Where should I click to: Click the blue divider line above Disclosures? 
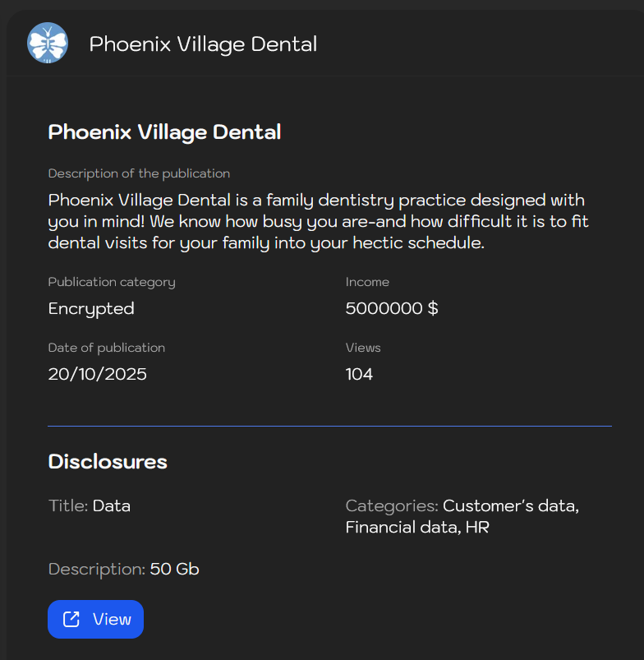(329, 426)
